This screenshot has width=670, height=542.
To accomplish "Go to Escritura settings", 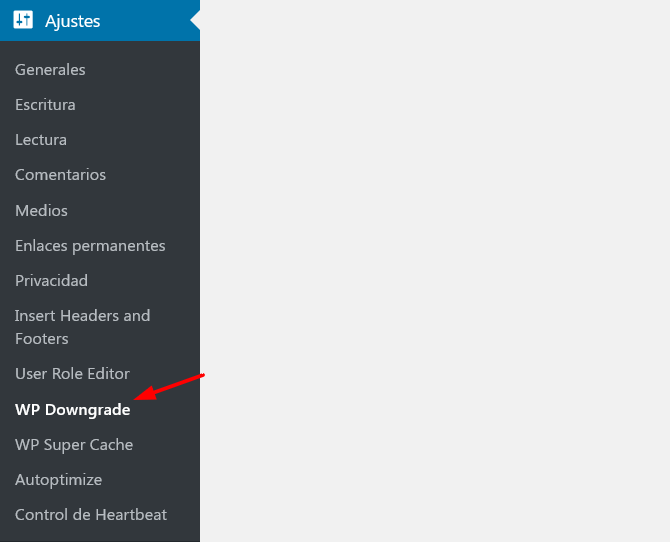I will tap(45, 105).
